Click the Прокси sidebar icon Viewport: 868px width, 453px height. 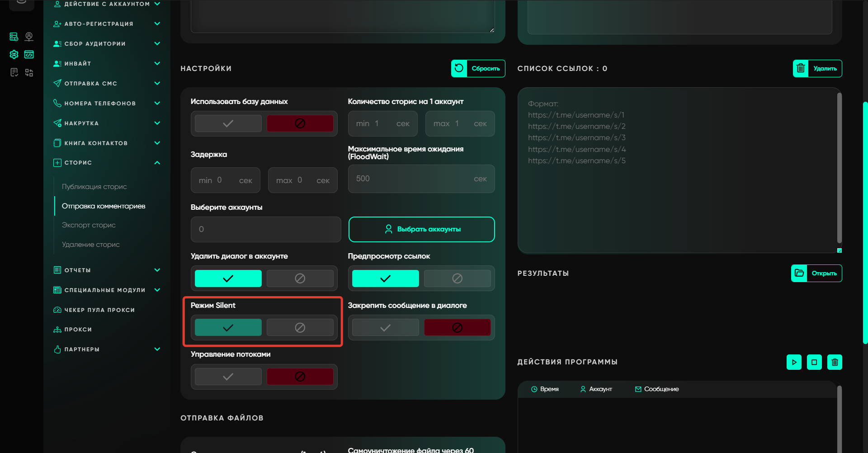tap(57, 330)
